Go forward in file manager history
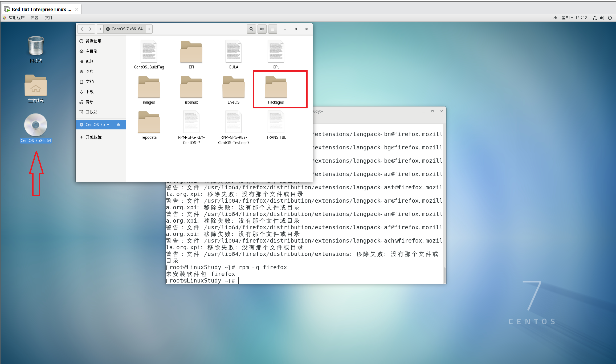The width and height of the screenshot is (616, 364). 91,29
